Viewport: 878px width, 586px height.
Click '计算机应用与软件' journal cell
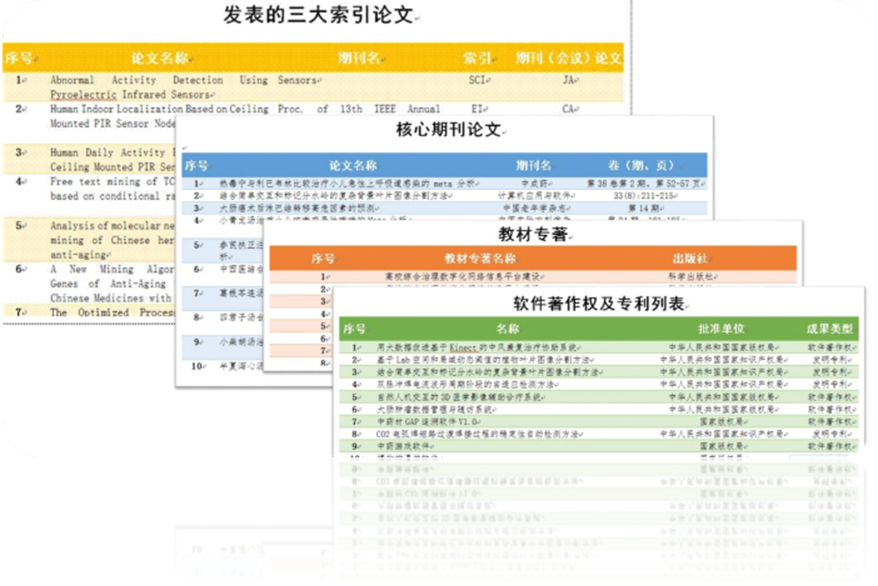(535, 196)
